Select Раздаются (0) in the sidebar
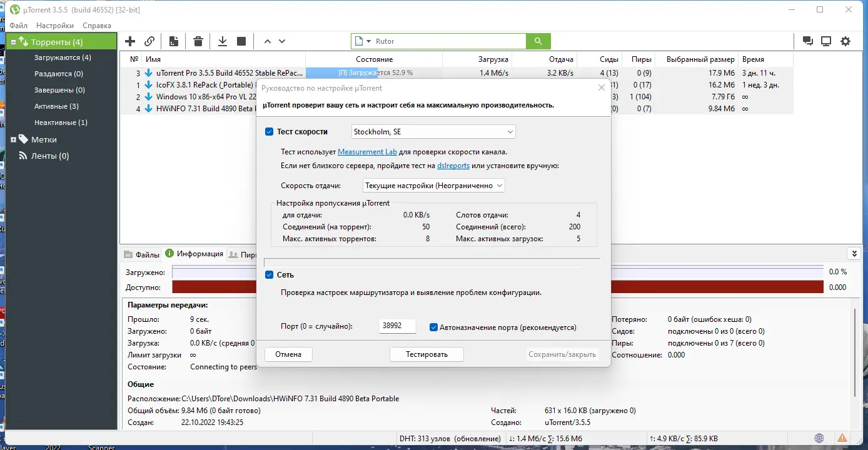868x450 pixels. (x=59, y=74)
